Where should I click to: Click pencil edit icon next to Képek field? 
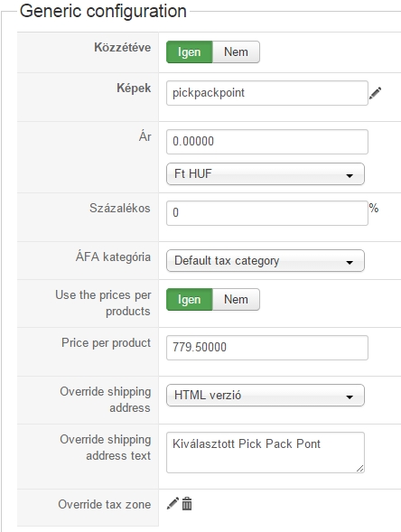tap(375, 93)
